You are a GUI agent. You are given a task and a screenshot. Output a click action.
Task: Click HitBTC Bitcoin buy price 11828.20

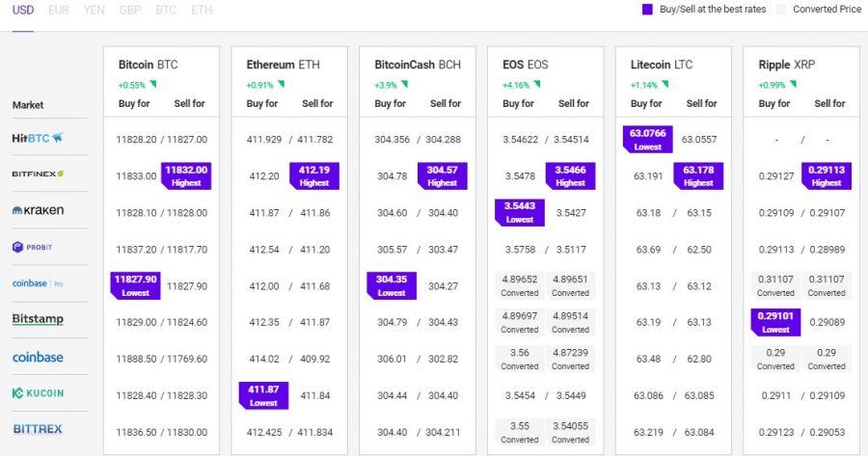click(x=136, y=140)
